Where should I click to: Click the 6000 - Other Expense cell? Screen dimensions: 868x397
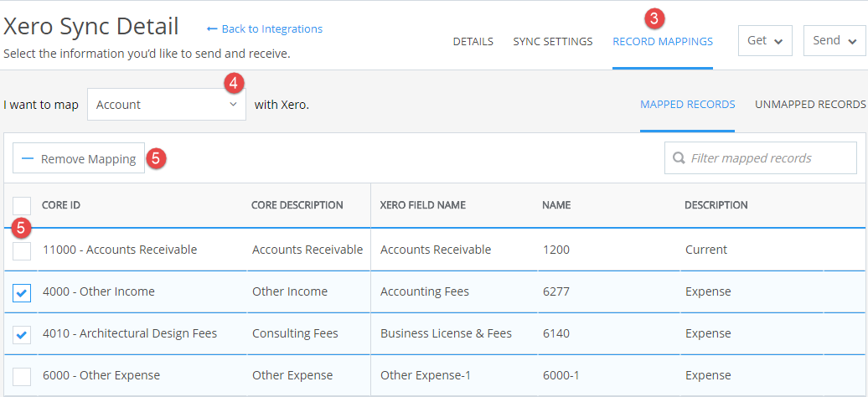(101, 375)
